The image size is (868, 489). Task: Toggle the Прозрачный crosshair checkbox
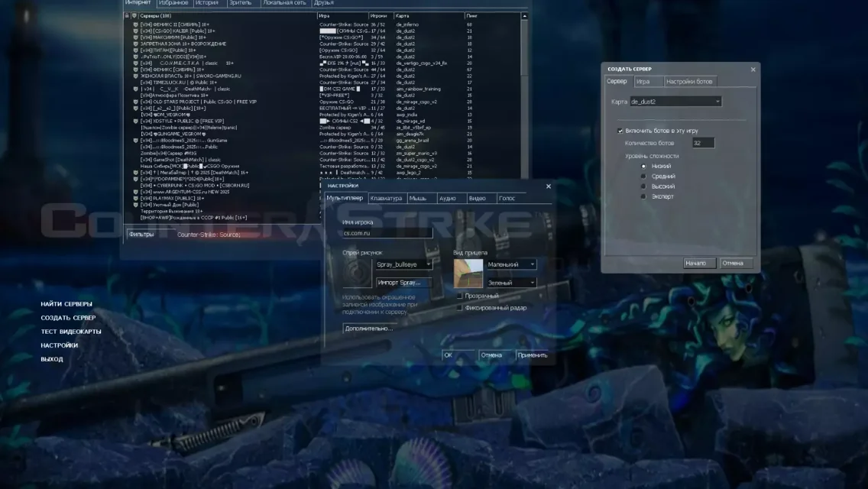[x=459, y=296]
